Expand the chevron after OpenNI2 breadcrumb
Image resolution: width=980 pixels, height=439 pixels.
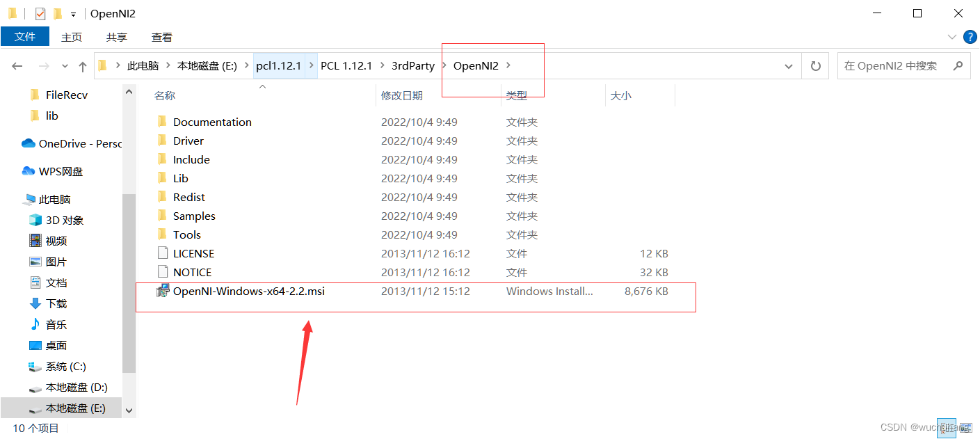pos(508,66)
